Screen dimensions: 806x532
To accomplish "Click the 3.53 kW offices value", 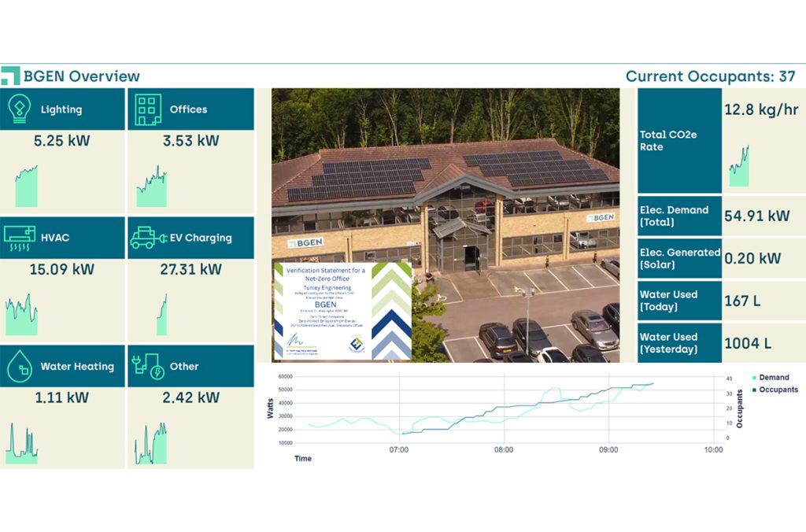I will (190, 140).
